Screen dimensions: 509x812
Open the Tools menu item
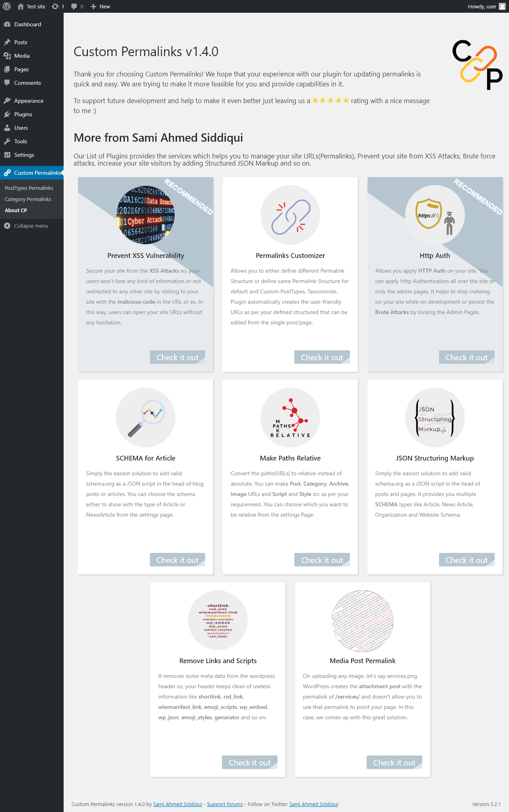32,141
